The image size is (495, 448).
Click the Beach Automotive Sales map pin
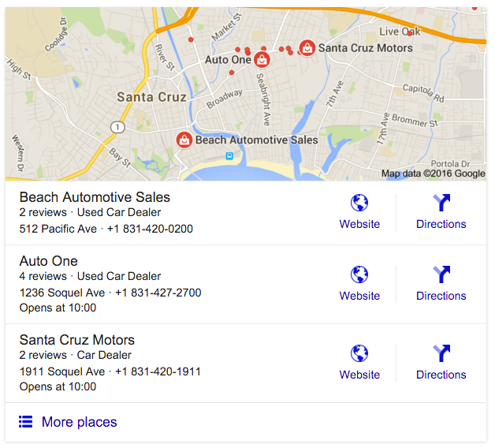(x=184, y=140)
